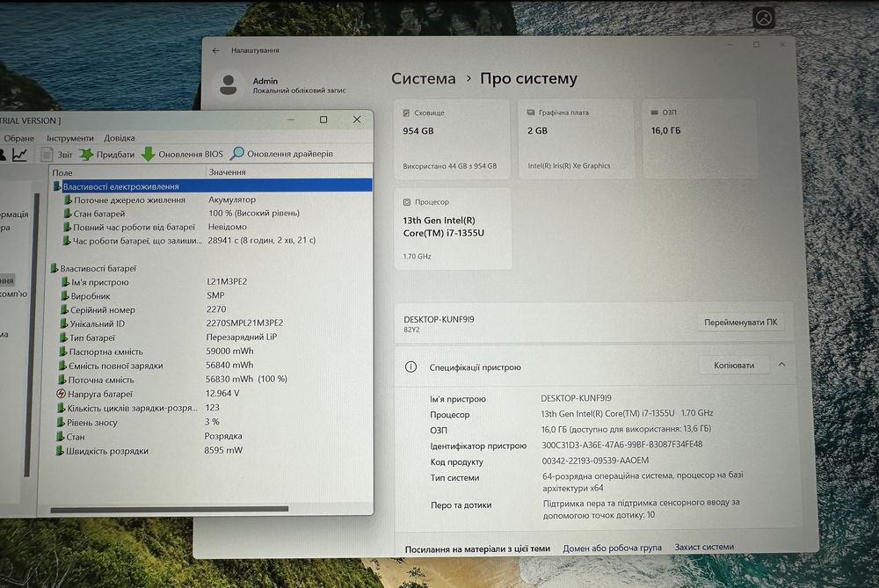Screen dimensions: 879x588
Task: Open the Захист системи link
Action: (704, 547)
